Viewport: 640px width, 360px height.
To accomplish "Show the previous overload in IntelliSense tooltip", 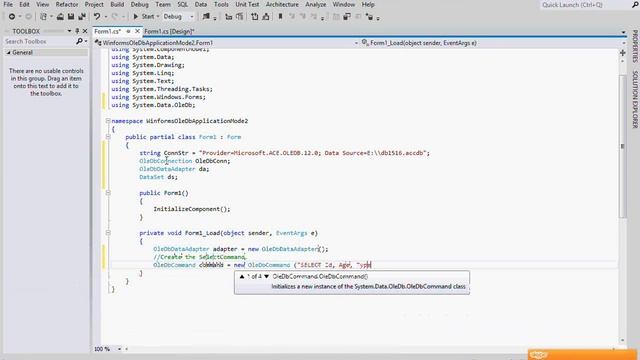I will [x=242, y=277].
